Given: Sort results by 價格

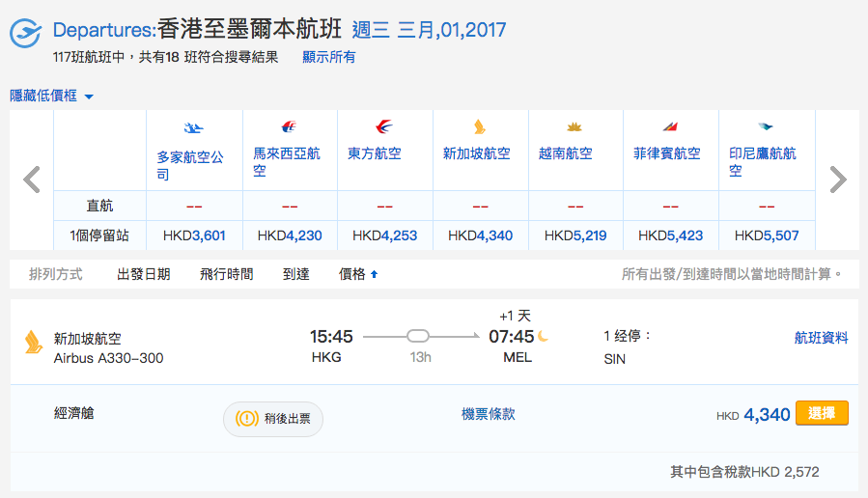Looking at the screenshot, I should click(x=352, y=274).
